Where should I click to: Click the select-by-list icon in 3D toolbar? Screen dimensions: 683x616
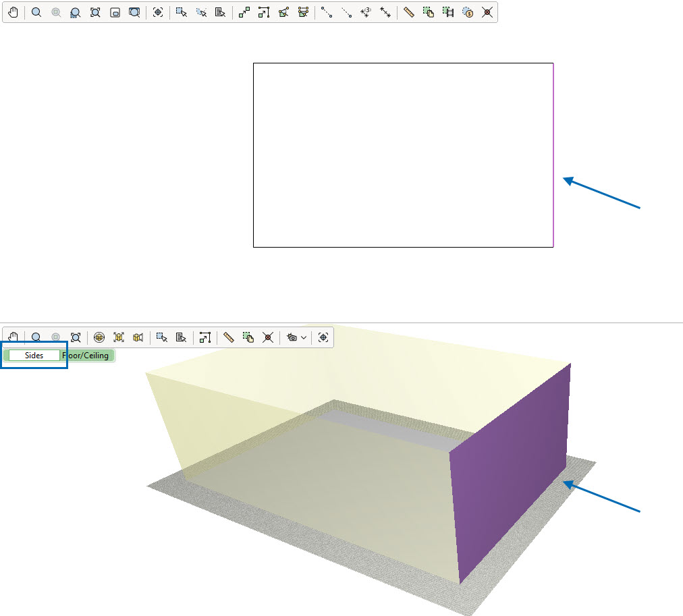point(181,337)
